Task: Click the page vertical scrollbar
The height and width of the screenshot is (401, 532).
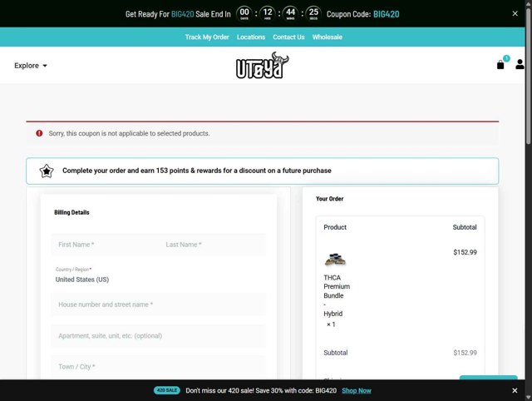Action: [529, 77]
